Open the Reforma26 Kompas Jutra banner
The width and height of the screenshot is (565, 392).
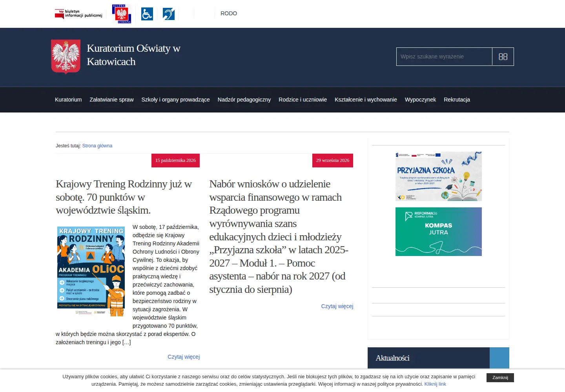click(439, 232)
